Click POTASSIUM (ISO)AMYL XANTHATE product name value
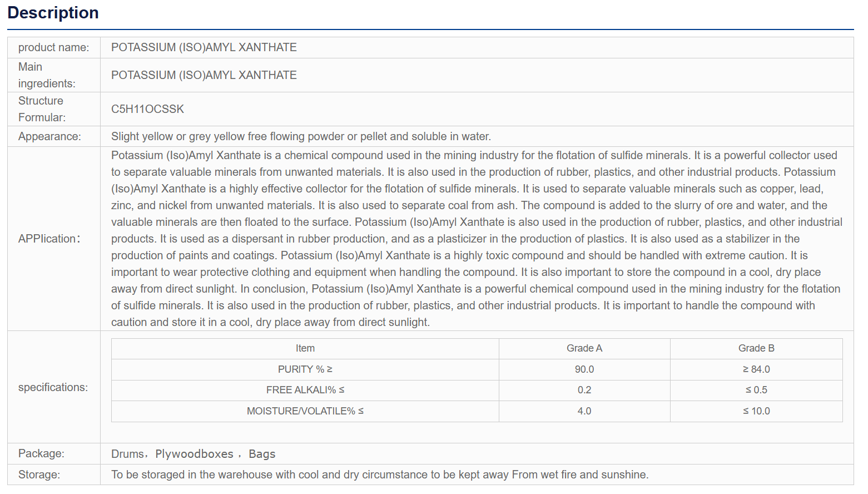868x494 pixels. [x=204, y=47]
